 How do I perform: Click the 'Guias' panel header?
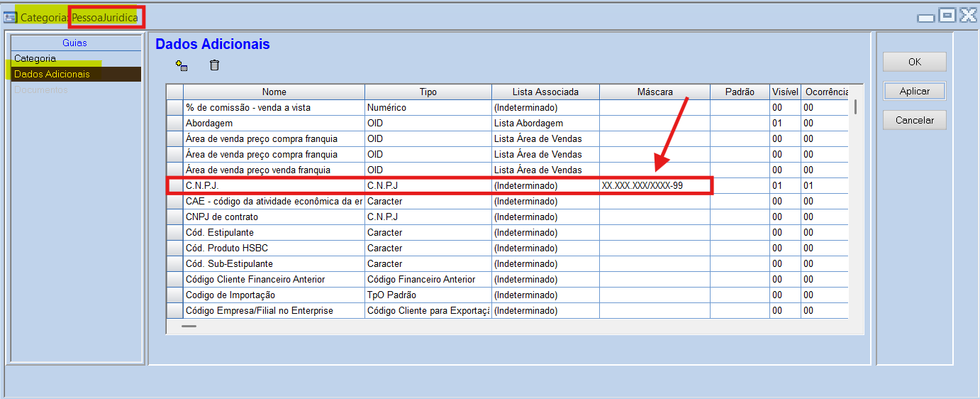74,43
